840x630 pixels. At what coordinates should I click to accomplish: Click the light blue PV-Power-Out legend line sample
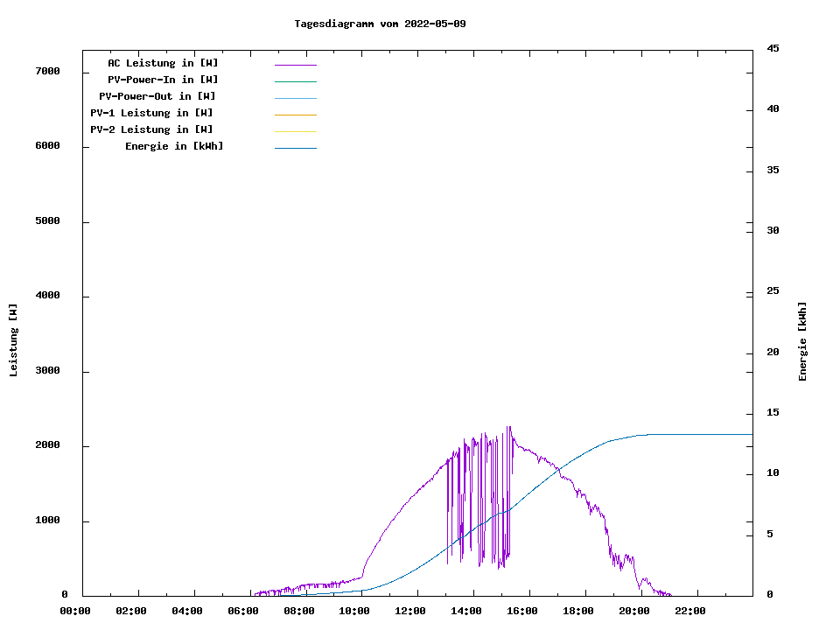point(295,98)
